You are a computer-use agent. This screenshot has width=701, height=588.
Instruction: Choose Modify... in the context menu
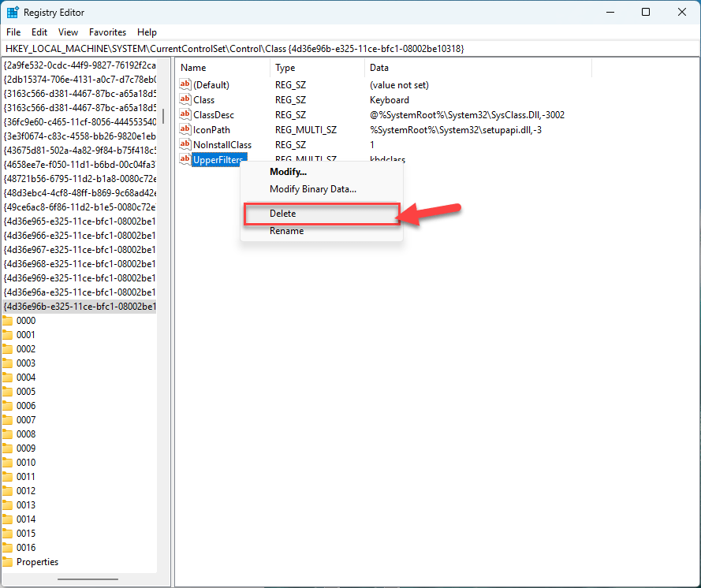click(288, 172)
